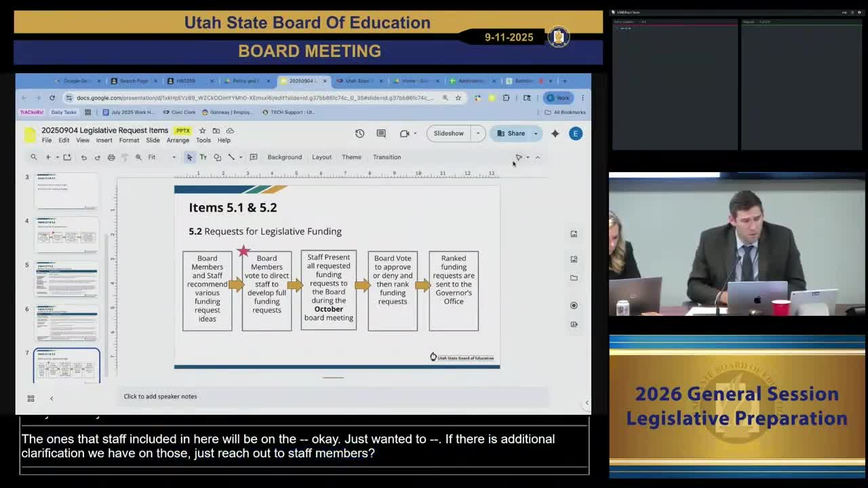Open the Insert menu
The image size is (868, 488).
(104, 140)
